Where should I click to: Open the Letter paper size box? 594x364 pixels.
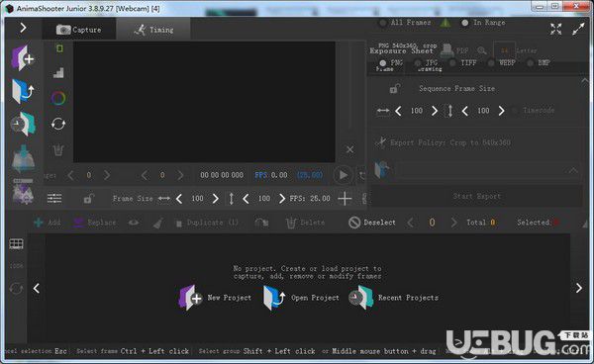504,50
